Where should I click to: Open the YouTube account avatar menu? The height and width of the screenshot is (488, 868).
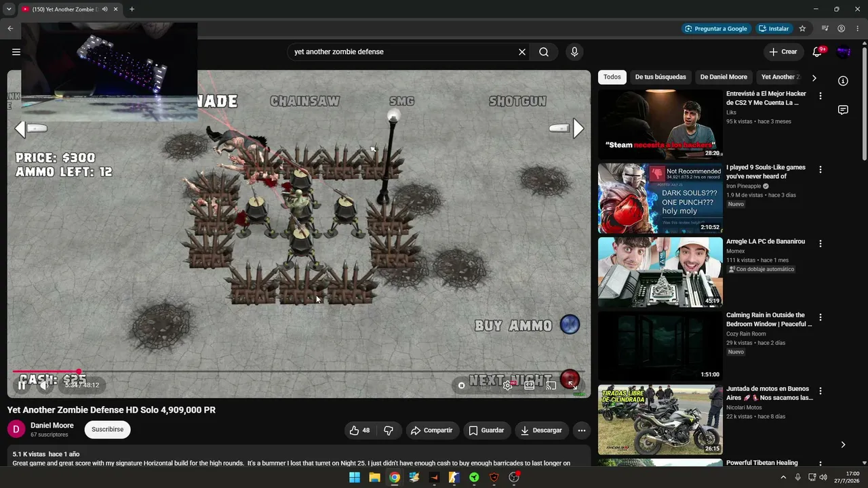click(x=844, y=52)
